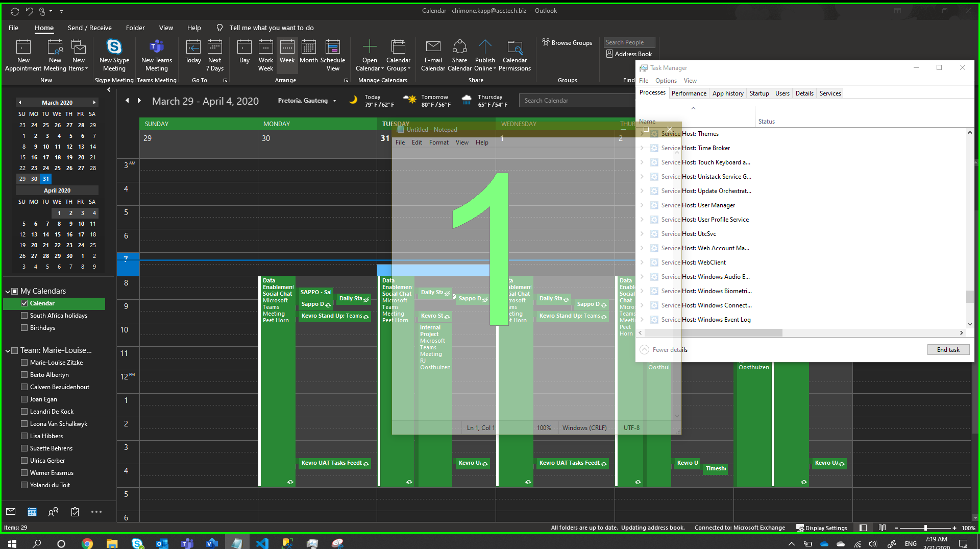Open the Send / Receive ribbon tab

tap(89, 28)
